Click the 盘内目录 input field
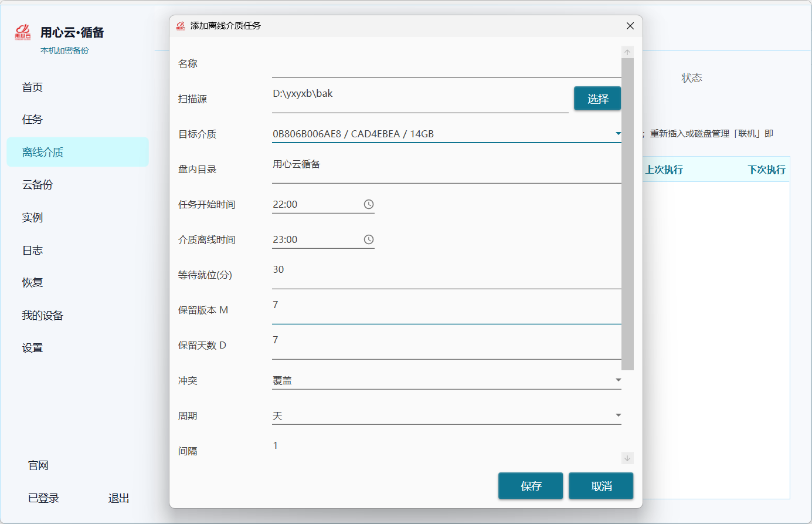812x524 pixels. pyautogui.click(x=447, y=169)
